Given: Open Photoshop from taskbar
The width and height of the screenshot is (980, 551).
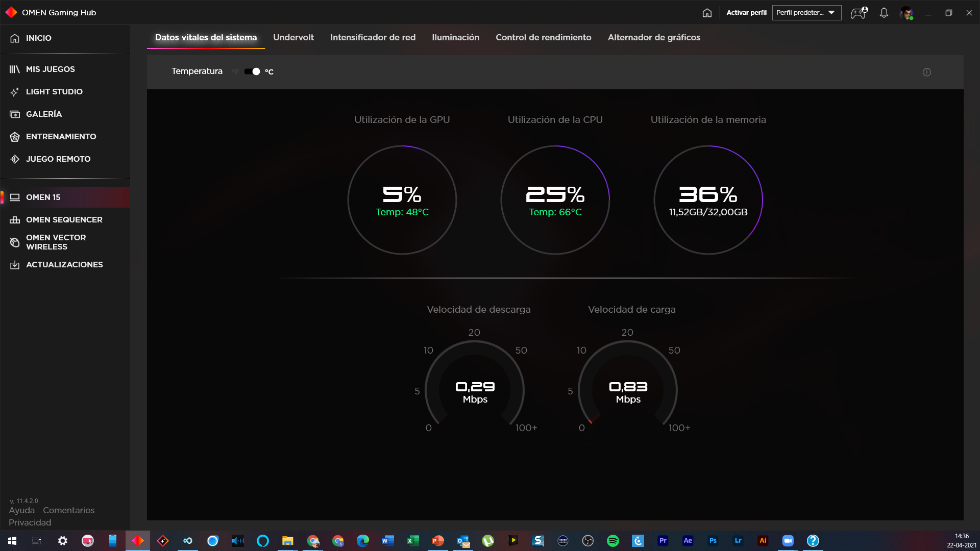Looking at the screenshot, I should pos(713,541).
